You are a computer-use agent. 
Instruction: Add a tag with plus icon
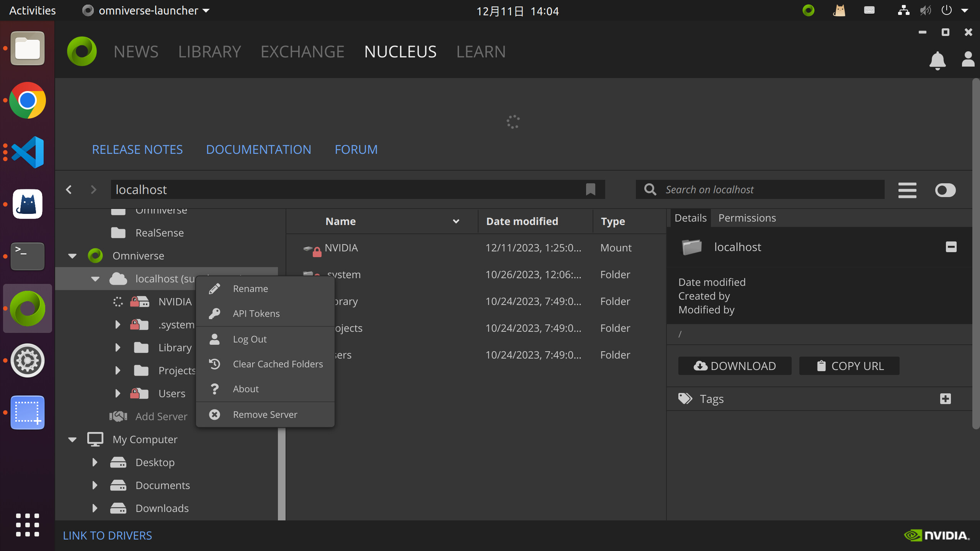click(945, 399)
